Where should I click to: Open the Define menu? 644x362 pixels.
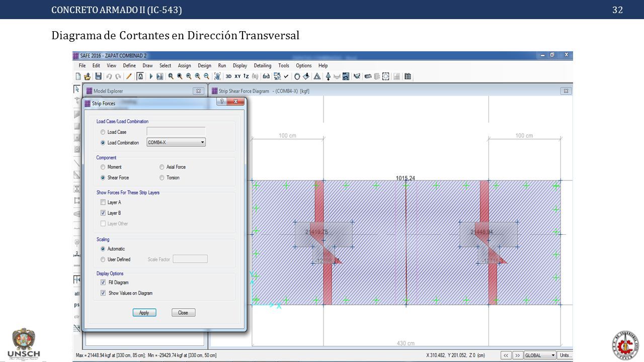pos(129,65)
